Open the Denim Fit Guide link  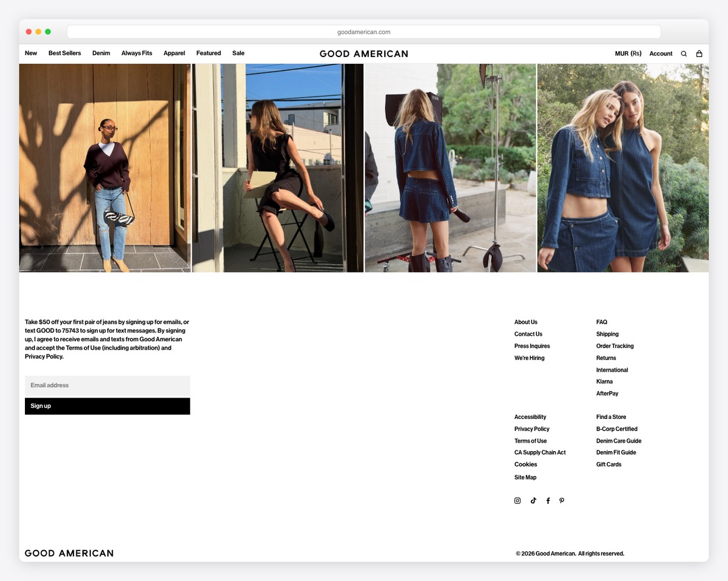pos(616,452)
